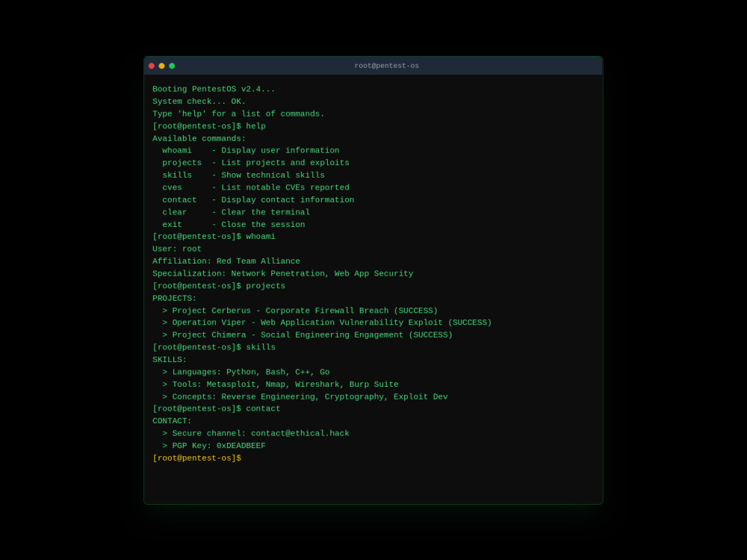Screen dimensions: 747x560
Task: Click the 'User: root' output line
Action: [177, 249]
